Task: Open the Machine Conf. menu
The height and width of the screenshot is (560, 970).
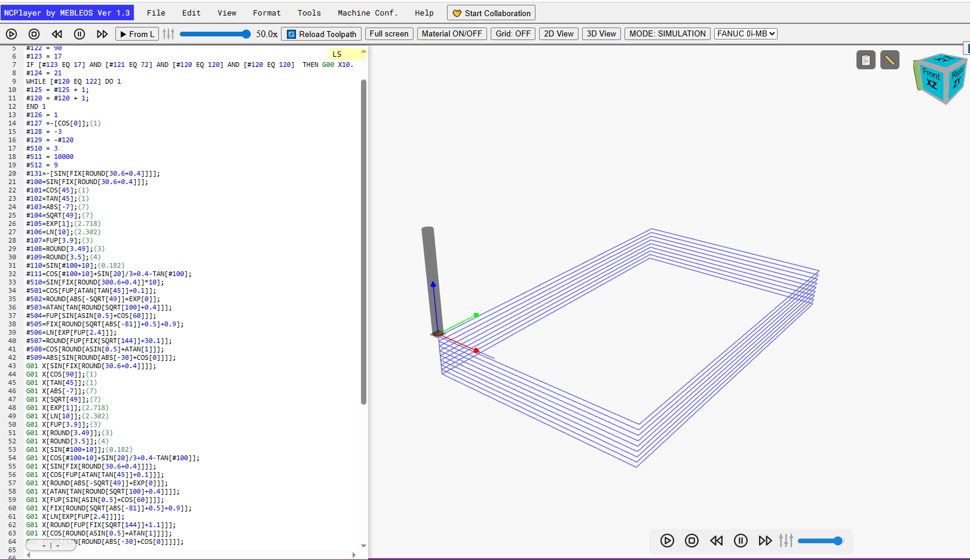Action: pos(368,13)
